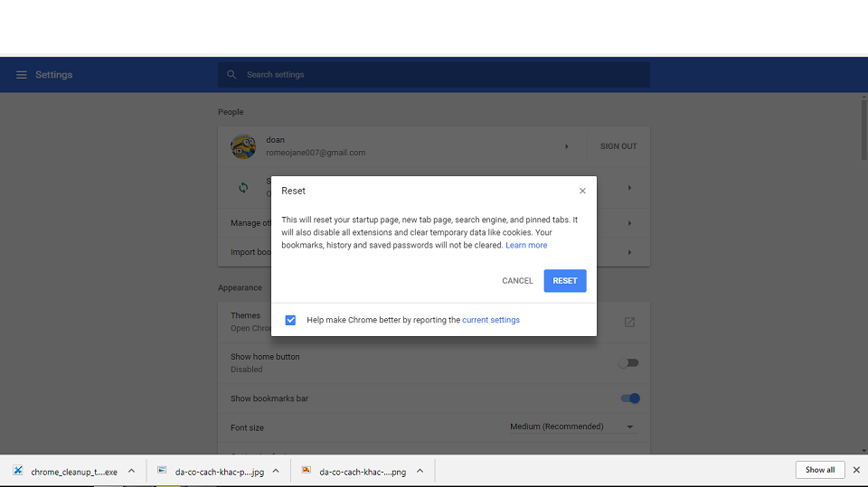Open options caret for png download
This screenshot has width=868, height=487.
click(x=420, y=471)
